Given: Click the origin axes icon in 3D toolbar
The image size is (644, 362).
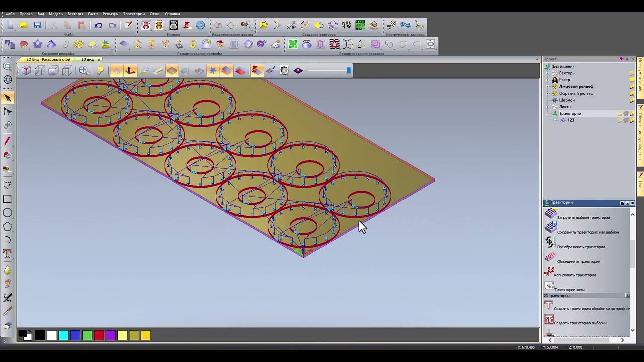Looking at the screenshot, I should [x=130, y=71].
